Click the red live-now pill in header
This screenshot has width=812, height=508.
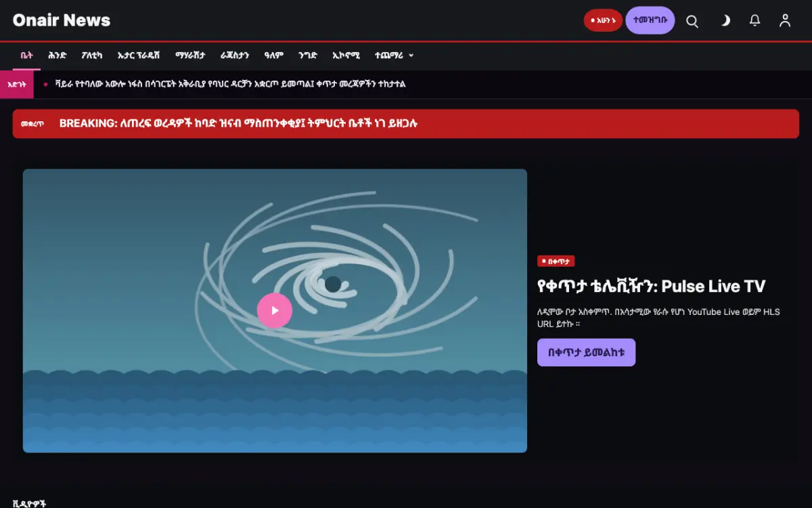click(603, 20)
